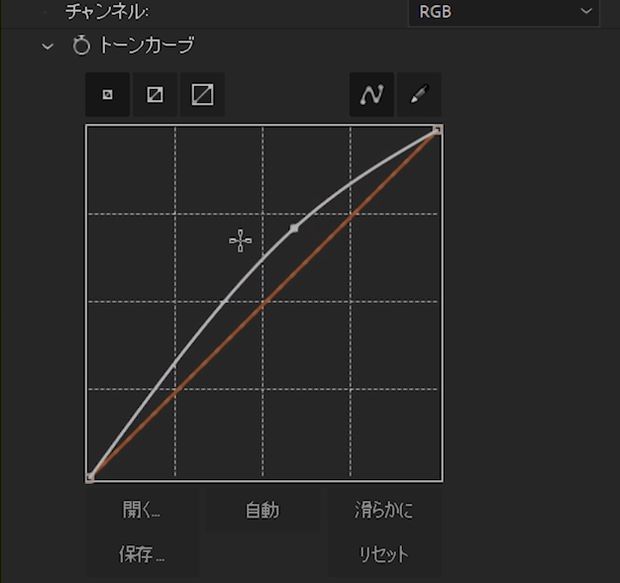The width and height of the screenshot is (620, 583).
Task: Click the 保存... button
Action: point(142,554)
